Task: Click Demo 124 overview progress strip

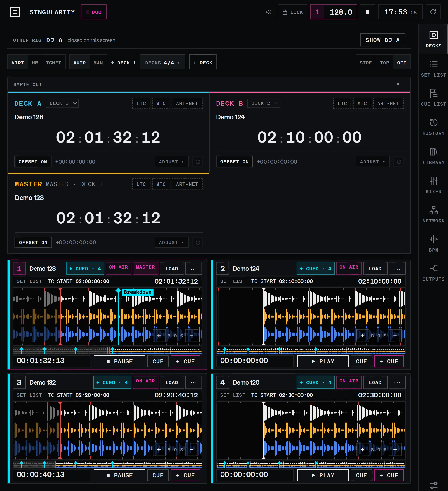Action: click(311, 351)
